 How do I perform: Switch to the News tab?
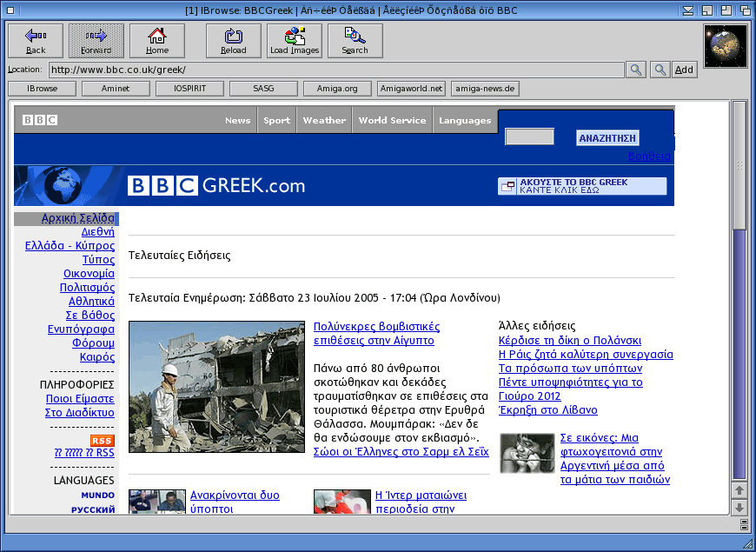(238, 120)
